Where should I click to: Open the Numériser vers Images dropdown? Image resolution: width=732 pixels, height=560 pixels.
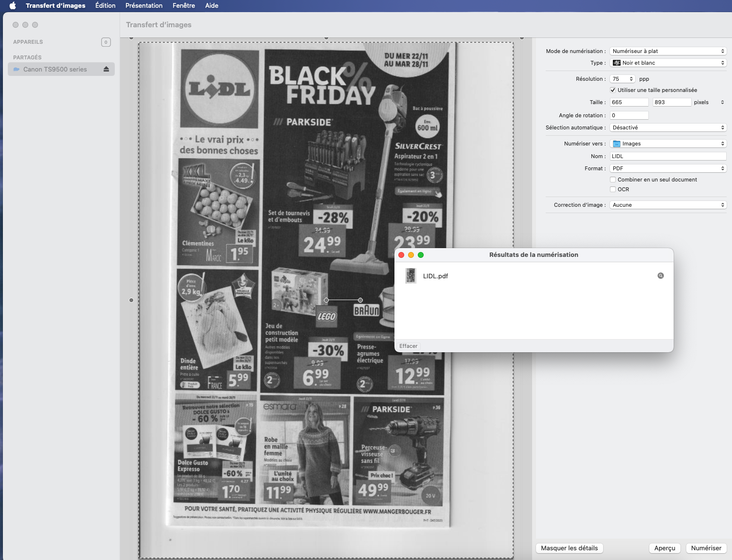pyautogui.click(x=668, y=144)
